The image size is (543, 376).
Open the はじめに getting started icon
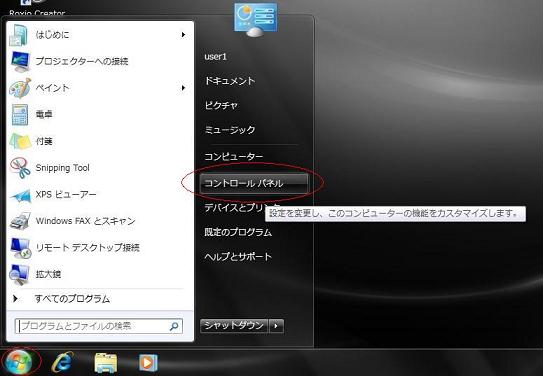(19, 35)
